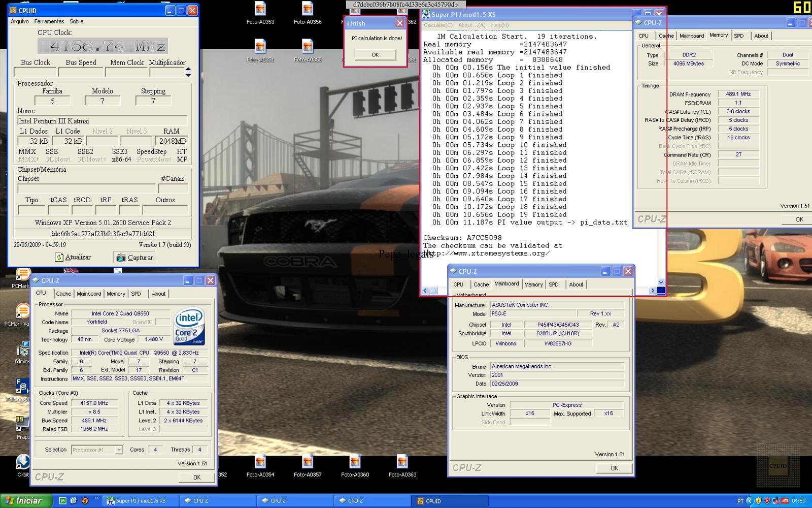Click the Super PI taskbar button
The width and height of the screenshot is (812, 508).
click(141, 501)
